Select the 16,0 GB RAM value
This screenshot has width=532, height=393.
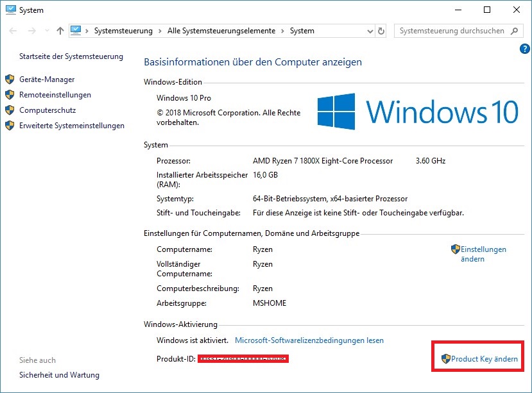point(265,175)
